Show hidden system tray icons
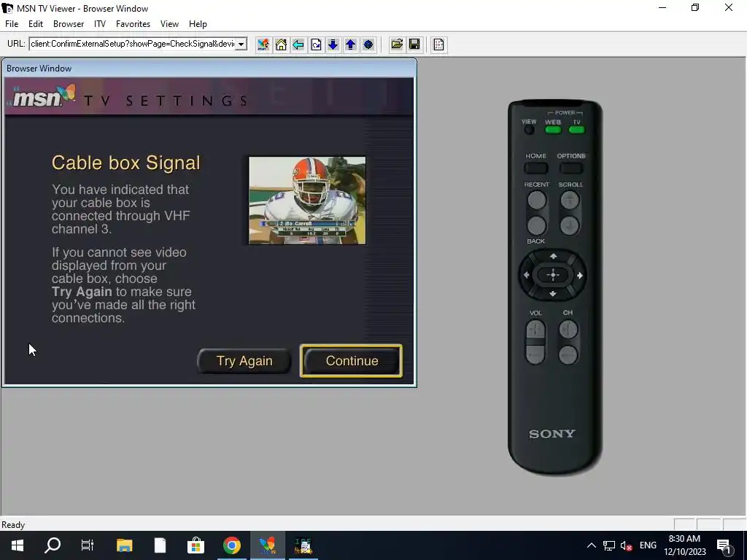The image size is (747, 560). coord(591,545)
